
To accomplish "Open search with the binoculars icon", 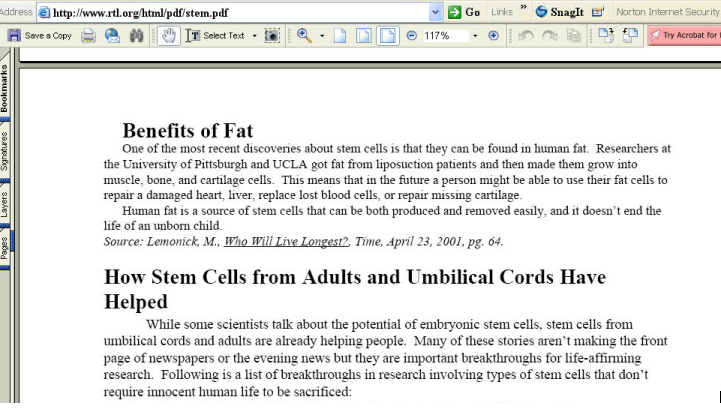I will point(137,35).
